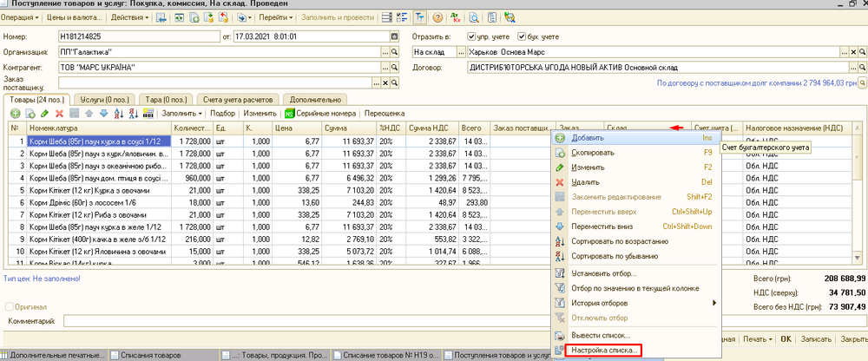Viewport: 868px width, 361px height.
Task: Select 'Настройка списка...' in the context menu
Action: click(605, 351)
